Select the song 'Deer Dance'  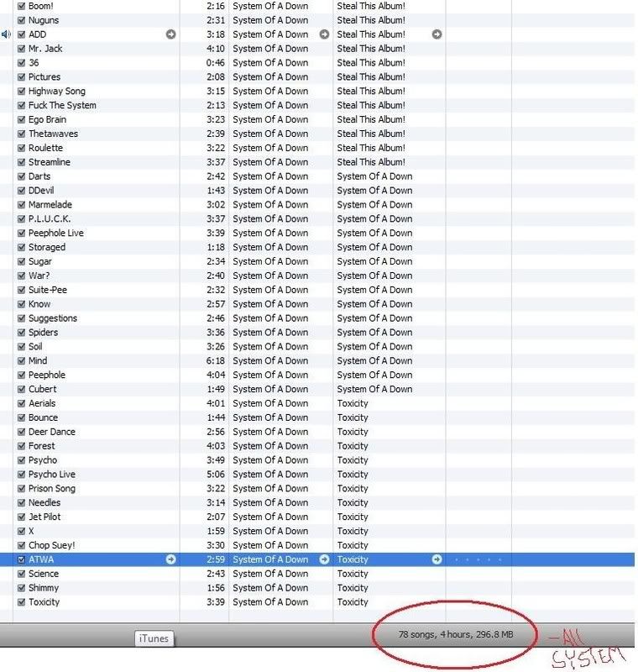(52, 432)
